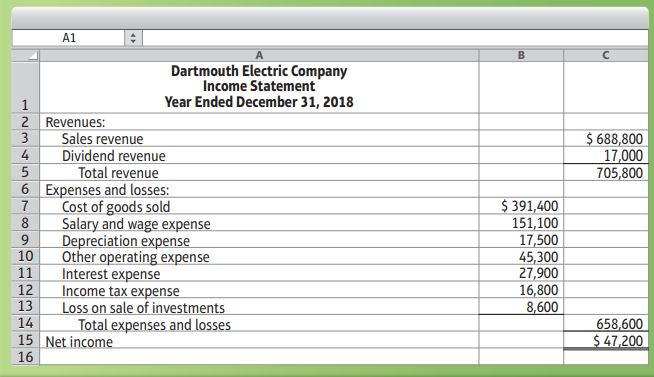Select the 'Dividend revenue' cell
Viewport: 654px width, 377px height.
point(259,156)
